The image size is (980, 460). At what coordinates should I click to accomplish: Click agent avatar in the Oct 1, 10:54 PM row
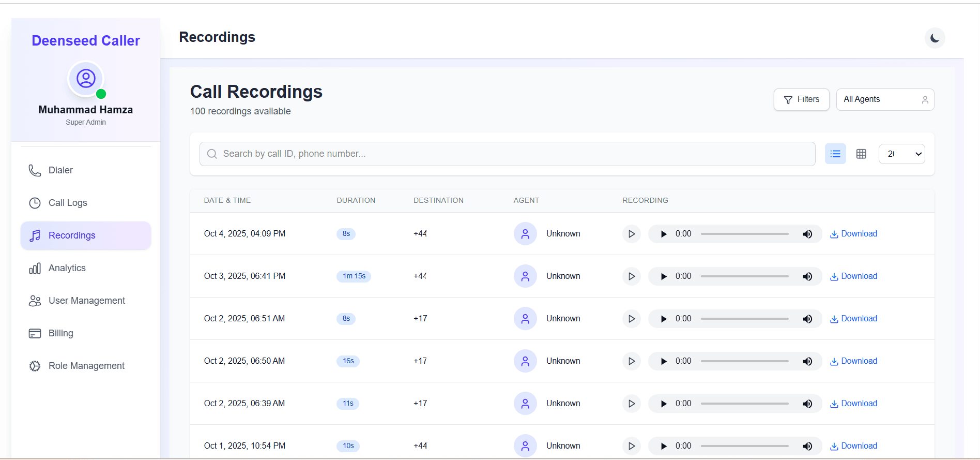pos(525,446)
